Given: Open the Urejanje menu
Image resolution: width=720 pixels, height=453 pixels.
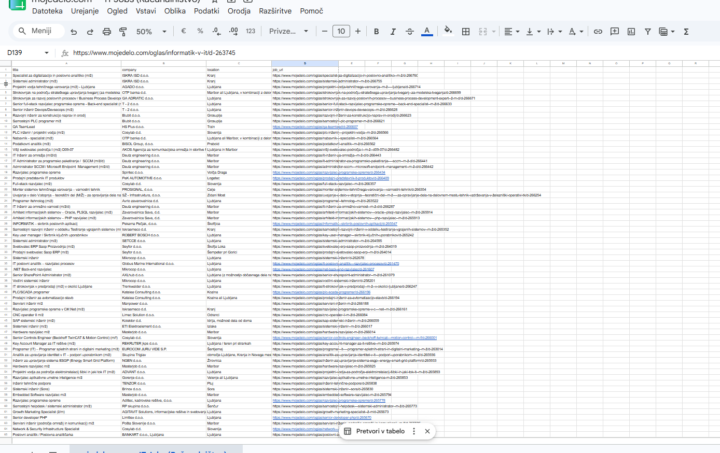Looking at the screenshot, I should [x=84, y=11].
